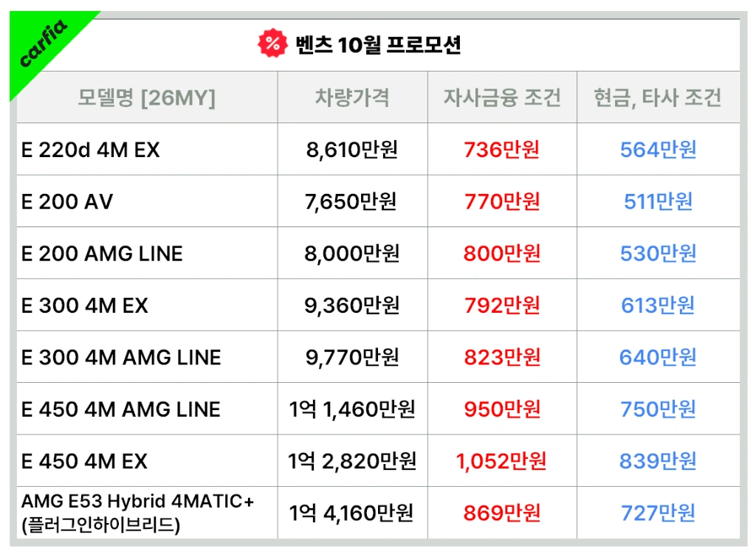
Task: Click the E 200 AV model row
Action: point(67,201)
